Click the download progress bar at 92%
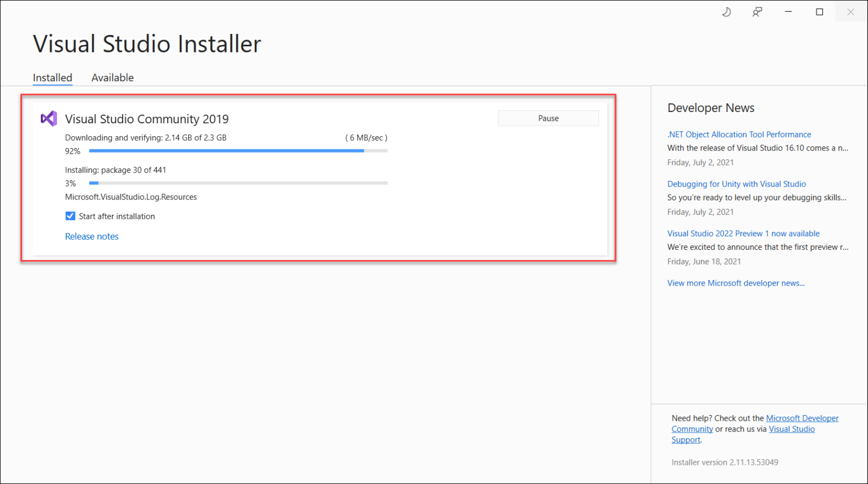This screenshot has width=868, height=484. [x=238, y=151]
